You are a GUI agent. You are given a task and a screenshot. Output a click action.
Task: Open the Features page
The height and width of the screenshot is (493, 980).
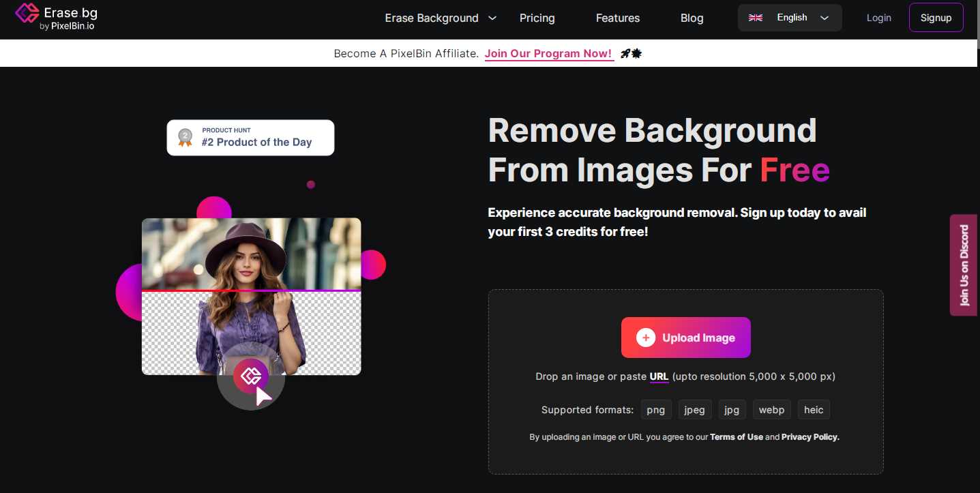point(618,18)
